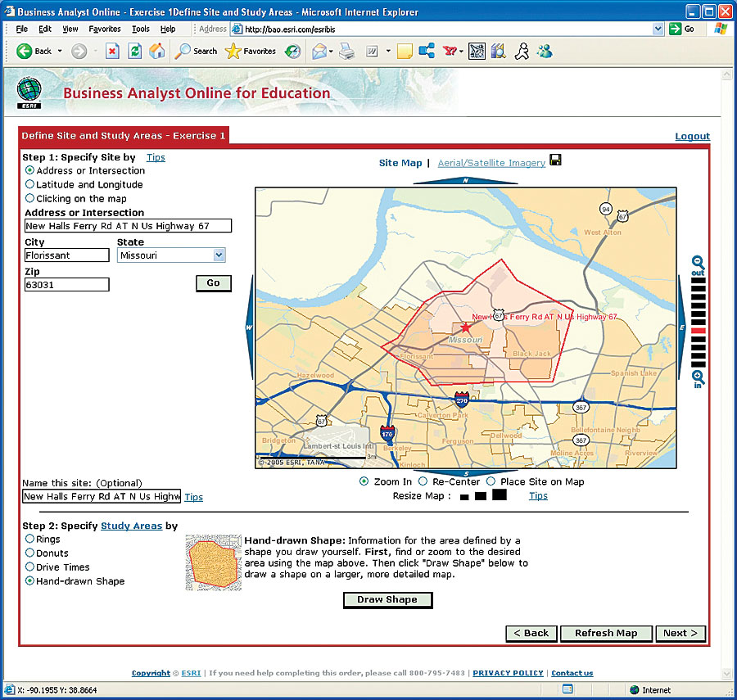This screenshot has width=737, height=700.
Task: Click the zoom in magnifier beside map
Action: pos(698,377)
